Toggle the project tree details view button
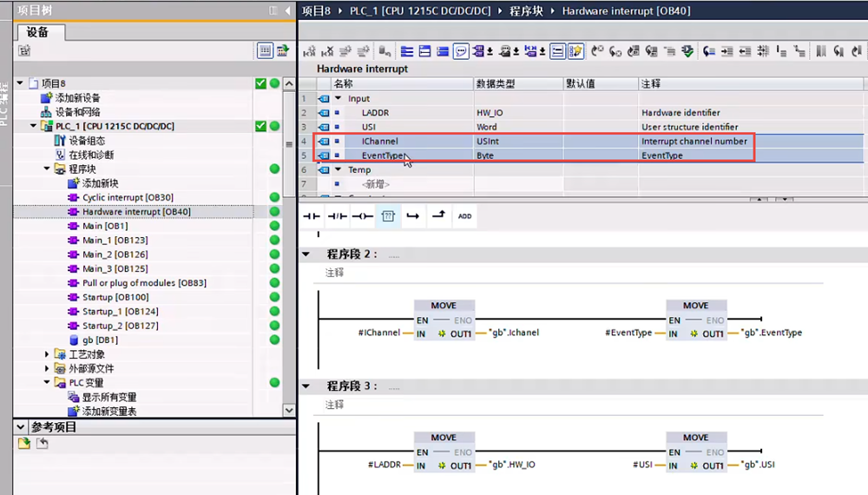This screenshot has width=868, height=495. (266, 51)
